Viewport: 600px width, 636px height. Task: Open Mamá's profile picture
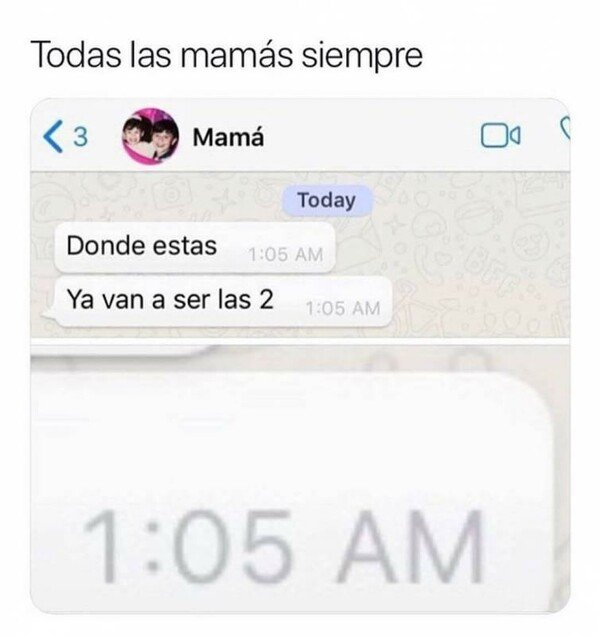click(x=151, y=136)
